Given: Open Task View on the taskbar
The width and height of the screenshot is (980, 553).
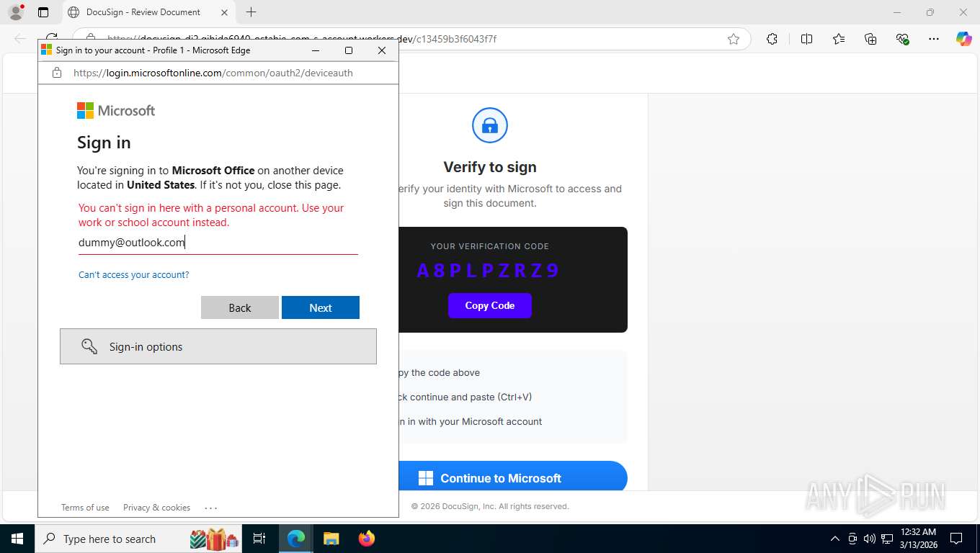Looking at the screenshot, I should [x=260, y=539].
